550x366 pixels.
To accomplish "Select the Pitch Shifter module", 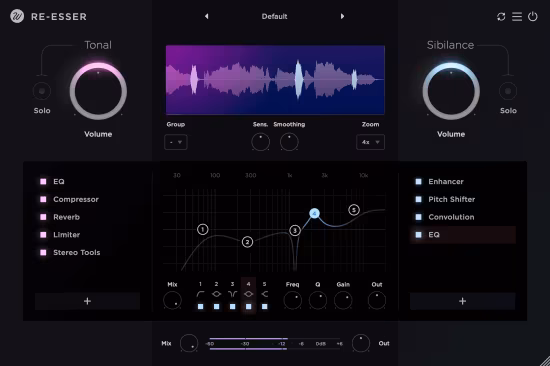I will coord(451,199).
